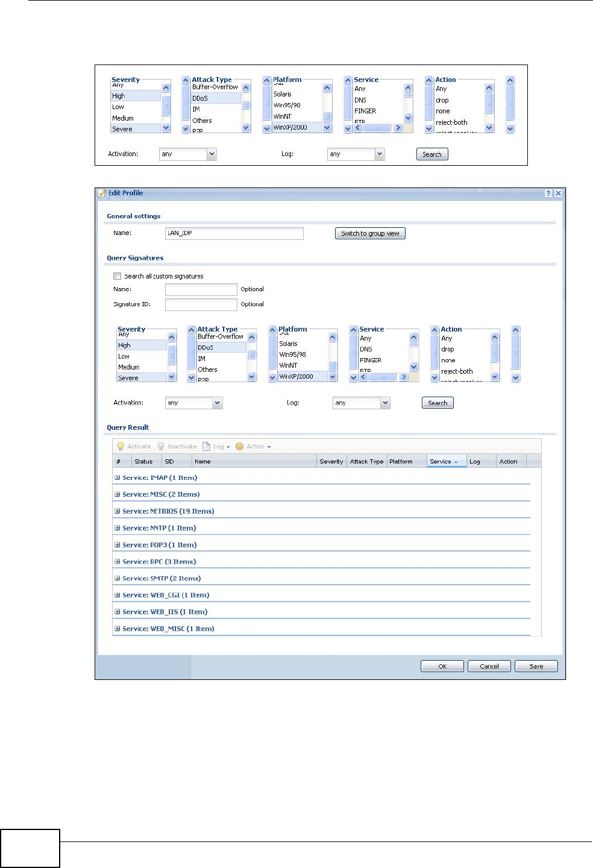Click the Save button

(x=536, y=666)
